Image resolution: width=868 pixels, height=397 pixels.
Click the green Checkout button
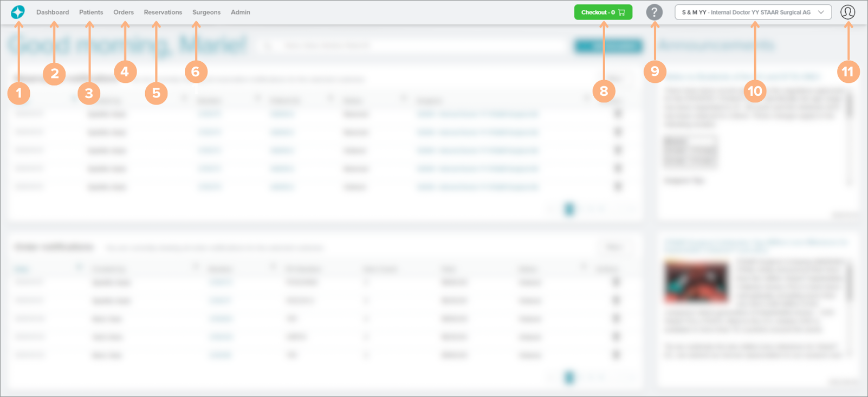(603, 12)
